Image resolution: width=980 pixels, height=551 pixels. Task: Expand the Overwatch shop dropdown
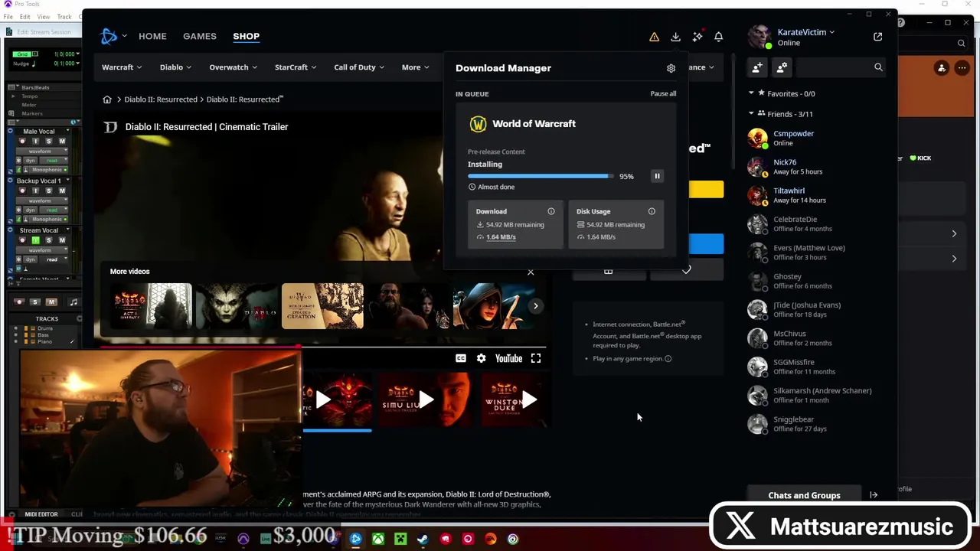tap(233, 67)
